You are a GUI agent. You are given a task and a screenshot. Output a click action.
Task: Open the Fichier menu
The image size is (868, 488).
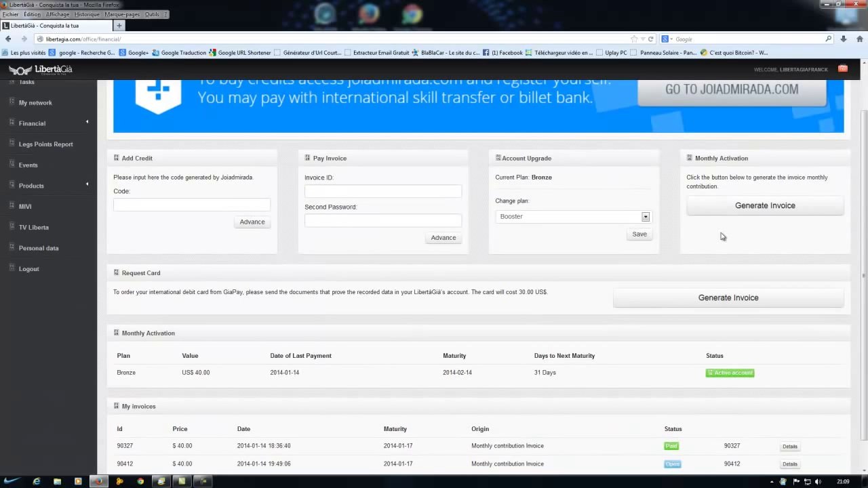point(11,14)
